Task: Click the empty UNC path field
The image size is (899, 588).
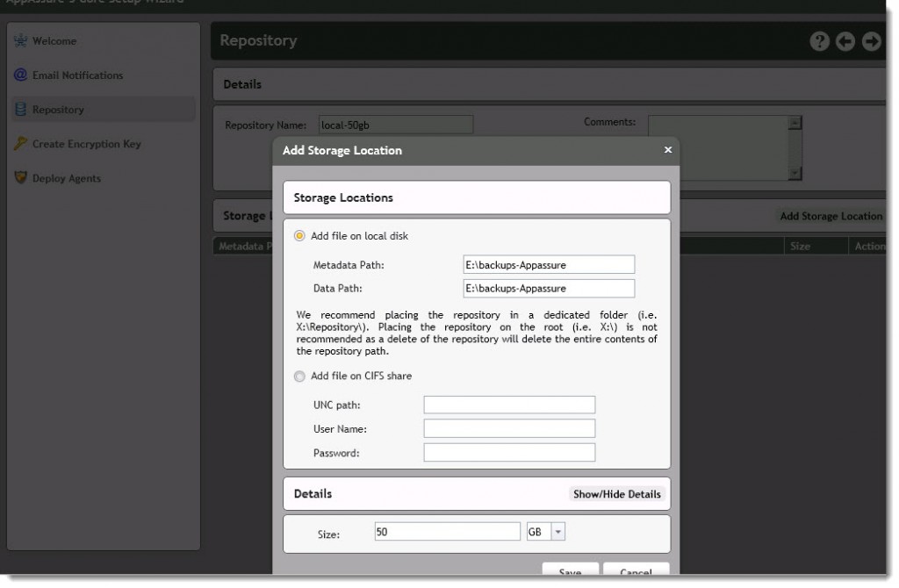Action: (x=509, y=405)
